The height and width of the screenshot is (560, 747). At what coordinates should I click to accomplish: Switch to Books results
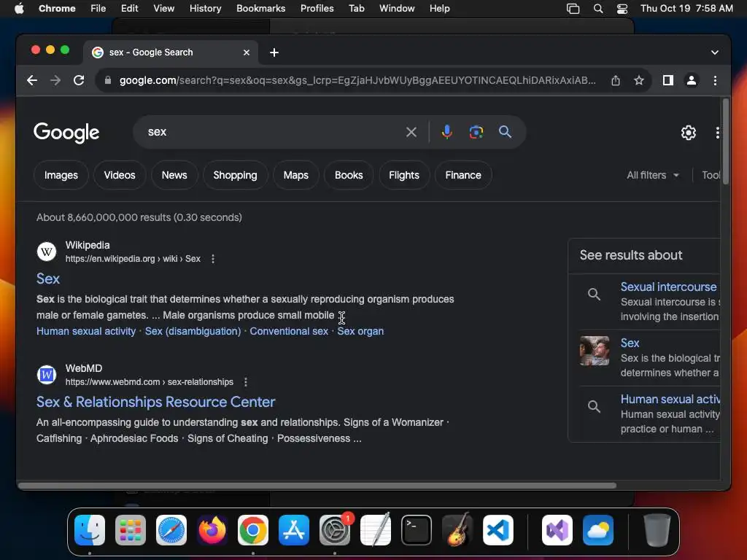pyautogui.click(x=349, y=175)
